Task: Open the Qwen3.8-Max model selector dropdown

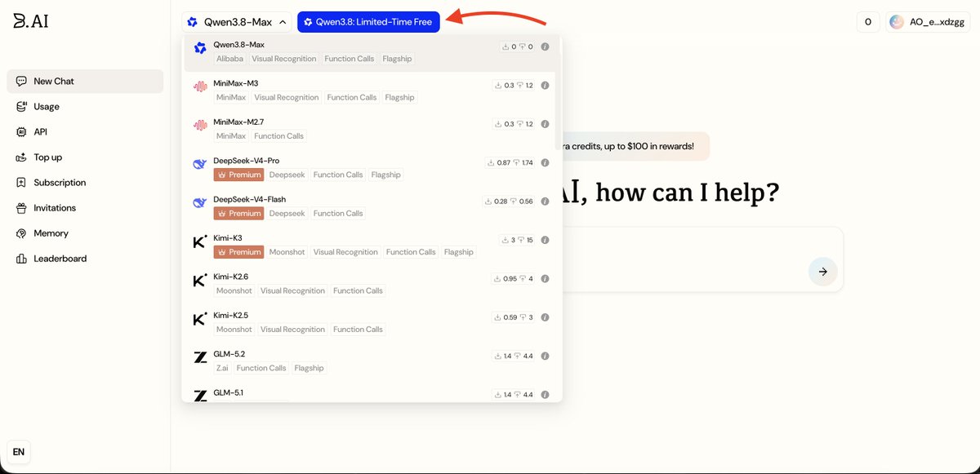Action: click(x=237, y=22)
